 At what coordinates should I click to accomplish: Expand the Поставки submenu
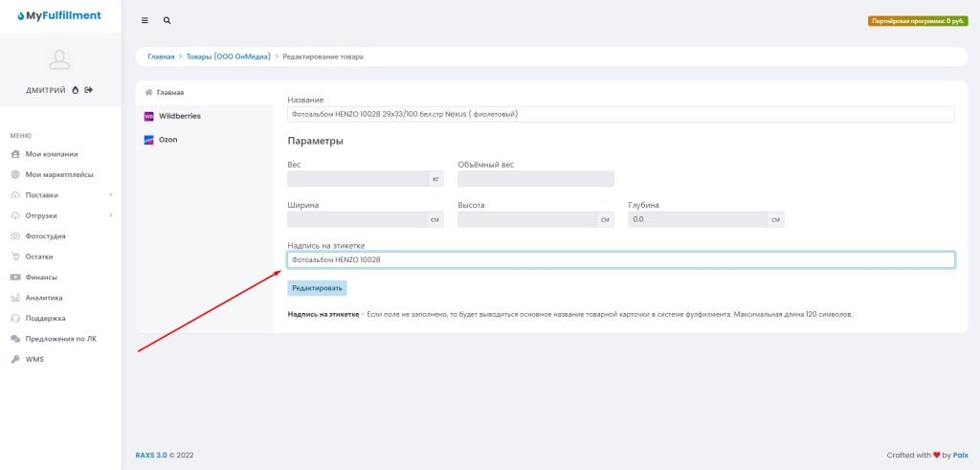pyautogui.click(x=43, y=194)
